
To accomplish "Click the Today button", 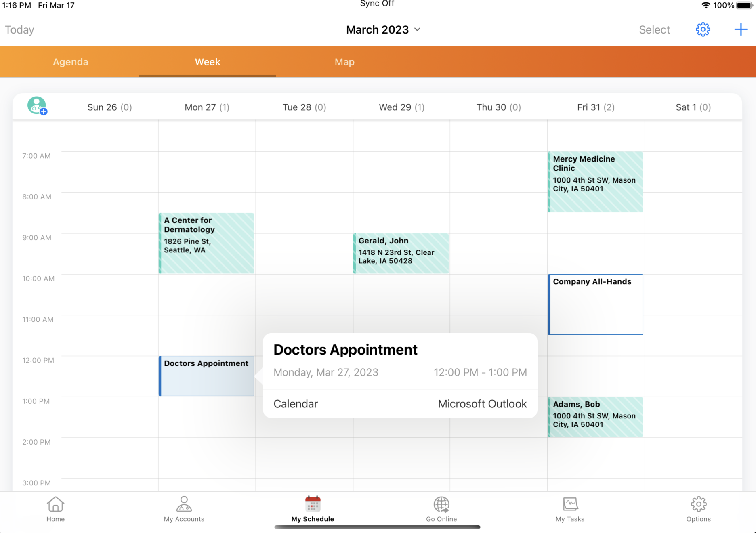I will tap(19, 29).
